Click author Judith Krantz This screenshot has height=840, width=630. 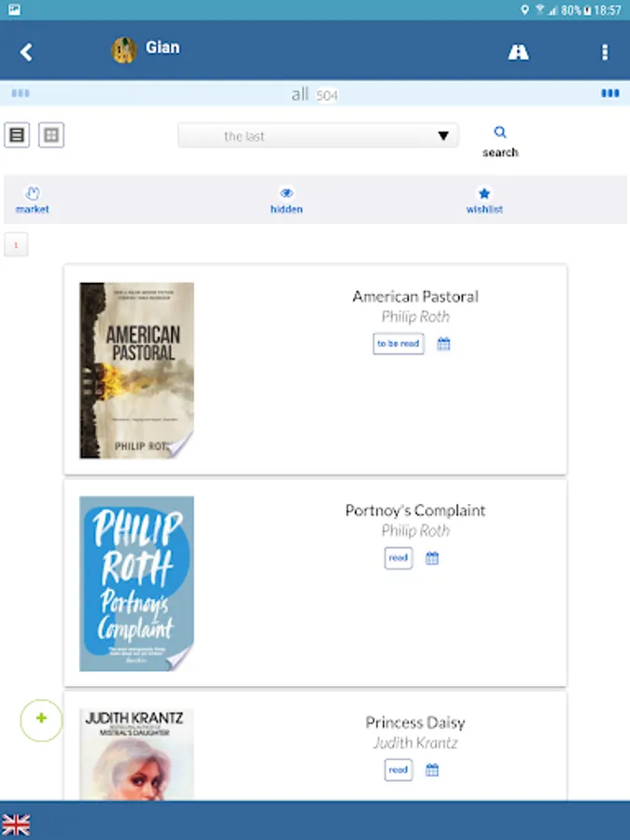415,743
